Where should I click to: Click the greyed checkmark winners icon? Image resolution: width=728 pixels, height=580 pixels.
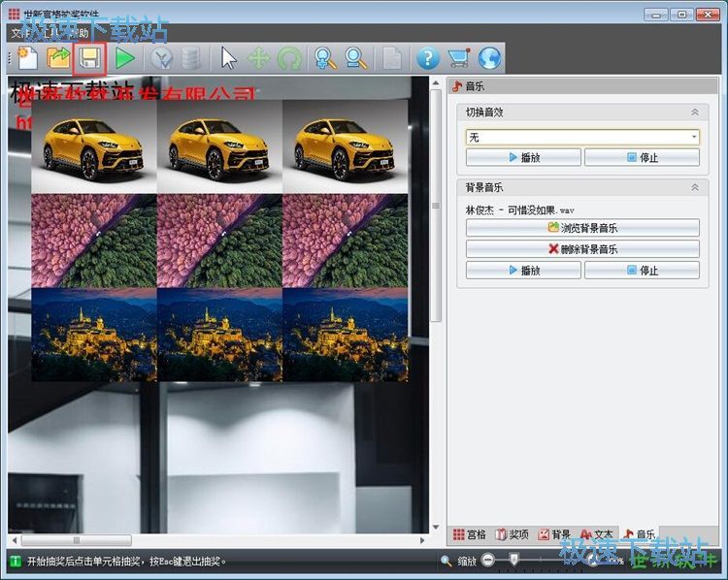click(161, 59)
